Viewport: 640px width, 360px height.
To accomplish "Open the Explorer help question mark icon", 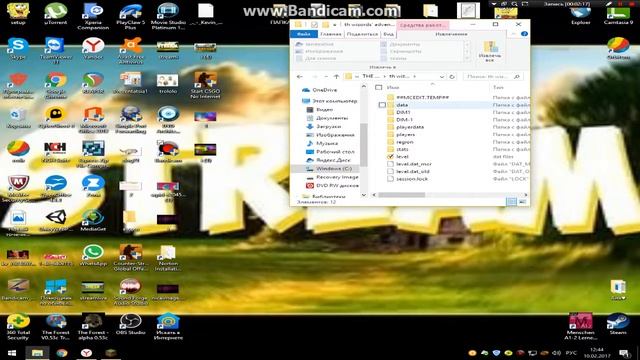I will pyautogui.click(x=524, y=34).
